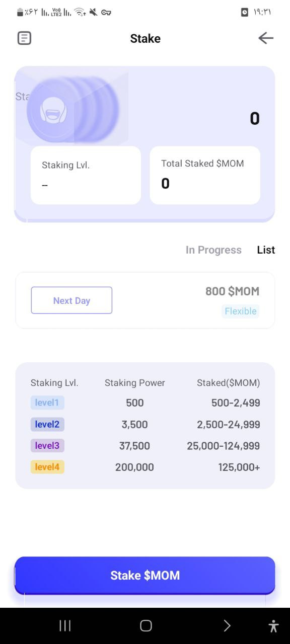Tap the level4 badge
Image resolution: width=290 pixels, height=644 pixels.
point(47,467)
